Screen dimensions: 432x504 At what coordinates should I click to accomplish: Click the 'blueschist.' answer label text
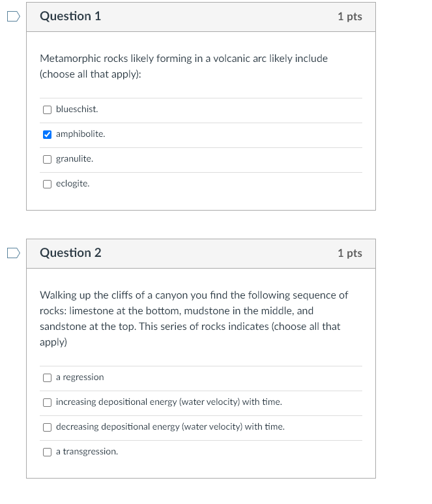coord(77,110)
